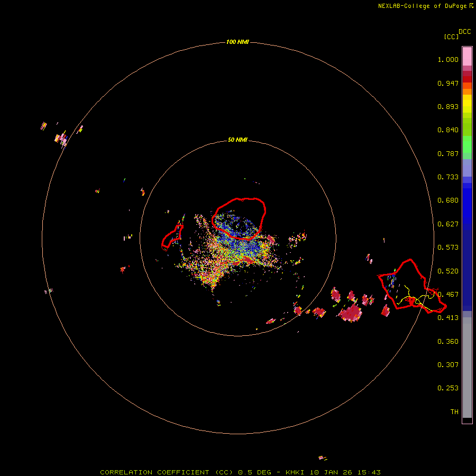Image resolution: width=476 pixels, height=476 pixels.
Task: Click the 0.893 scale value
Action: point(448,106)
